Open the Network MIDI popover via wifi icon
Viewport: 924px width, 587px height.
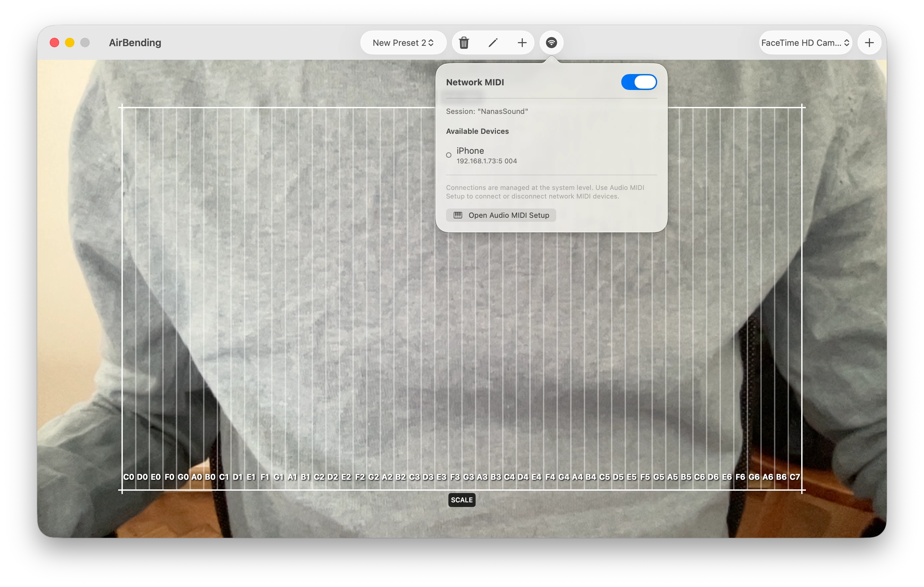point(551,42)
